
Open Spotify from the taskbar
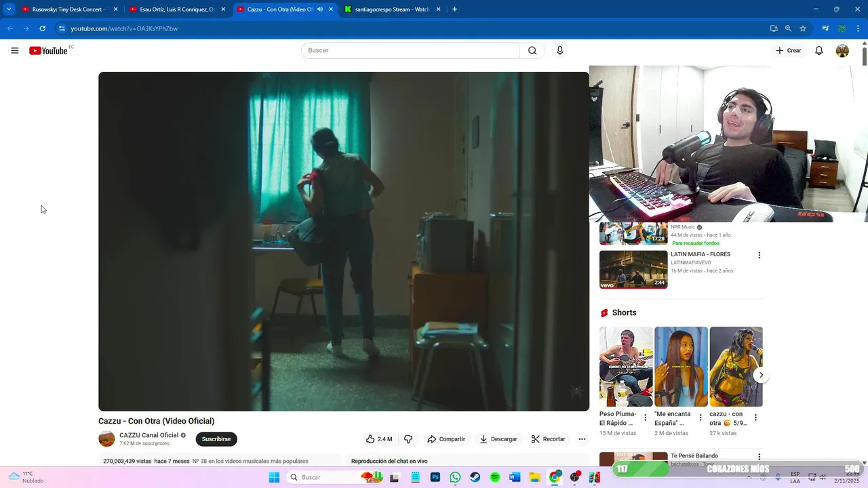tap(495, 477)
